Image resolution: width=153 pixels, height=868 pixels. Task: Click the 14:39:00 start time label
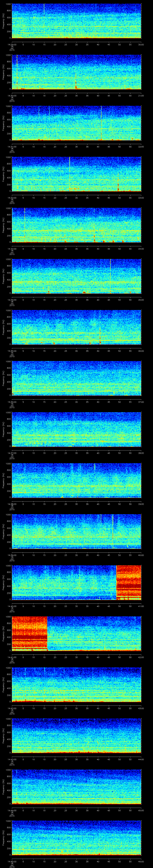[12, 555]
